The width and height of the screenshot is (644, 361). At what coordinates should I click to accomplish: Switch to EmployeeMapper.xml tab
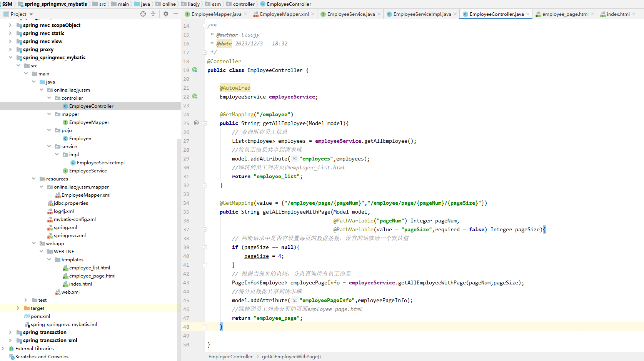(x=284, y=14)
